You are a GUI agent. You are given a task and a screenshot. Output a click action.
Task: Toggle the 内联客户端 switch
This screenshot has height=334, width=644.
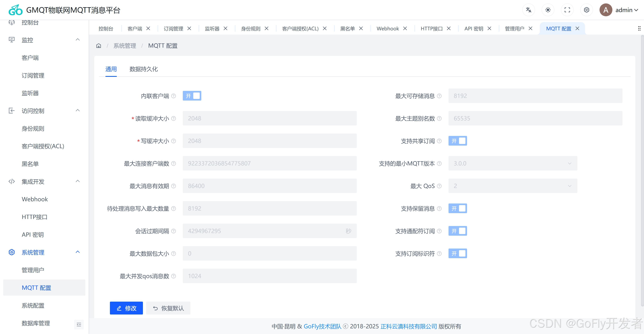tap(192, 96)
